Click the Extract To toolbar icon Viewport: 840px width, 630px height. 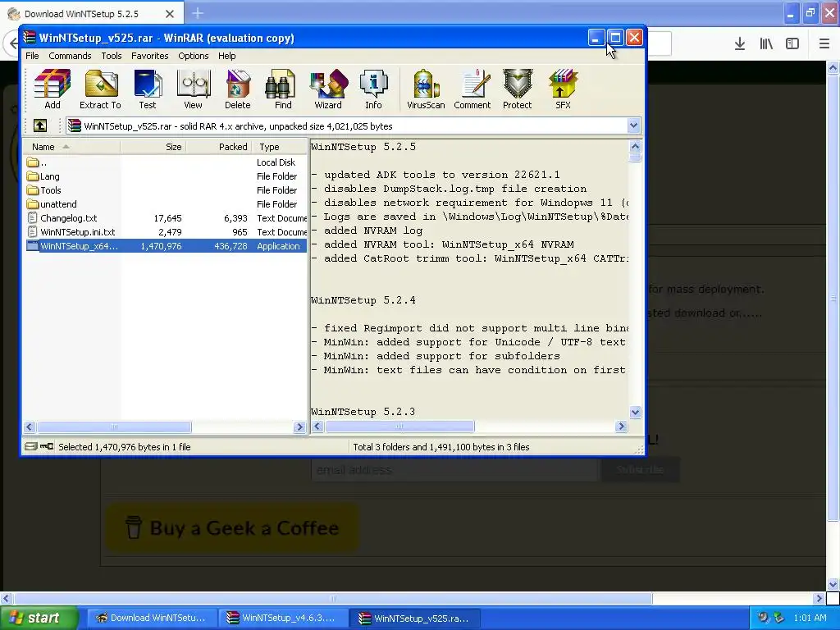[x=100, y=89]
